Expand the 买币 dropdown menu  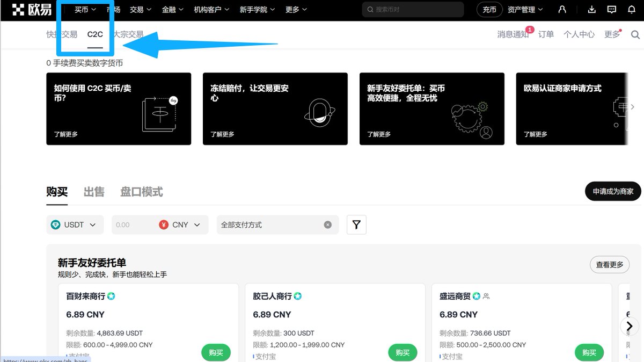85,10
